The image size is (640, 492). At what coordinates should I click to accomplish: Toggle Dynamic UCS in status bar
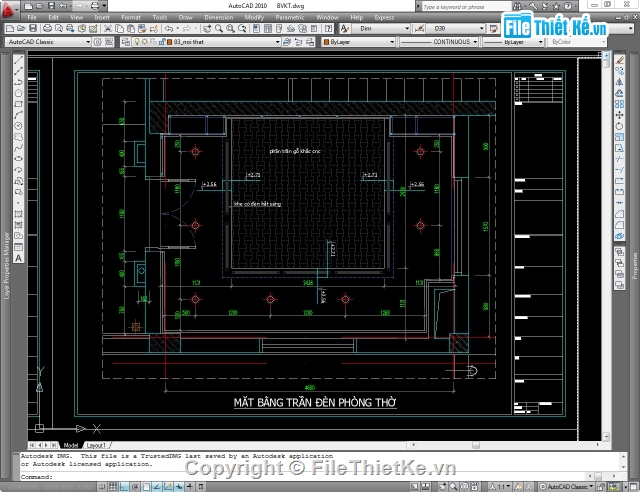[x=168, y=487]
